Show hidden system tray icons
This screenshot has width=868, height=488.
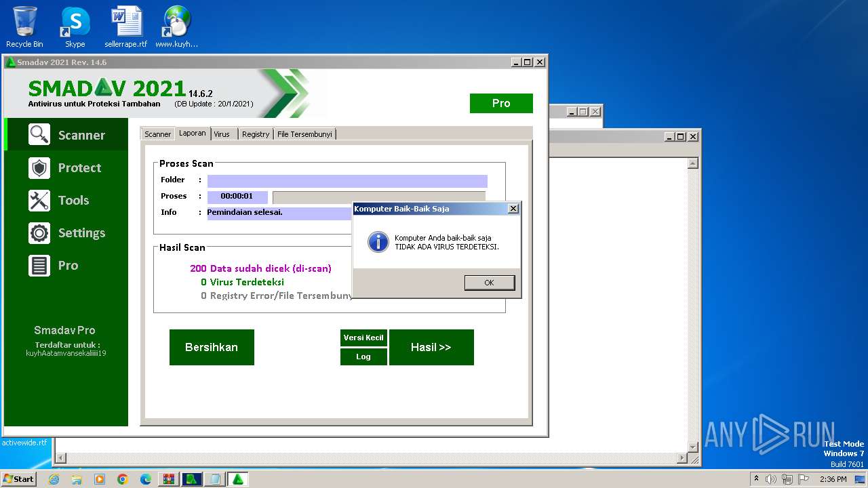(757, 479)
